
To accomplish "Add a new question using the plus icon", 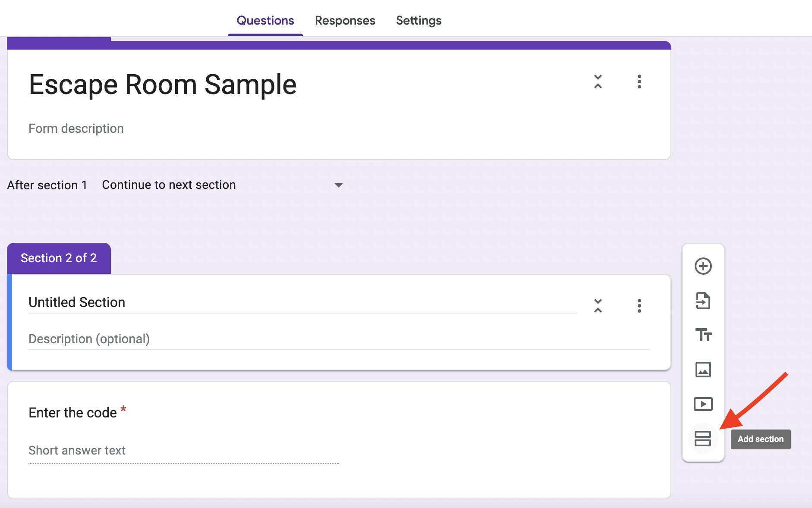I will click(x=703, y=266).
